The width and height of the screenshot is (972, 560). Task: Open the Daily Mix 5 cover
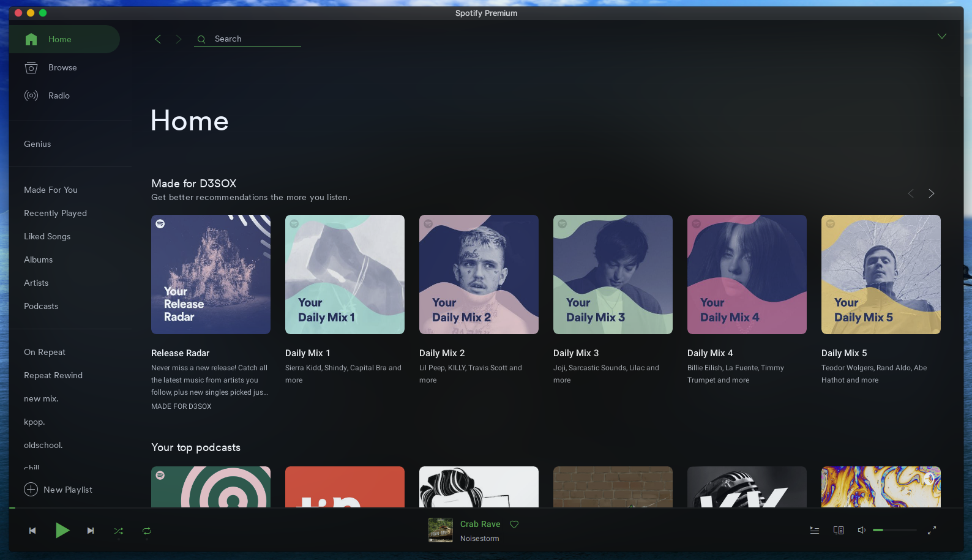(881, 274)
